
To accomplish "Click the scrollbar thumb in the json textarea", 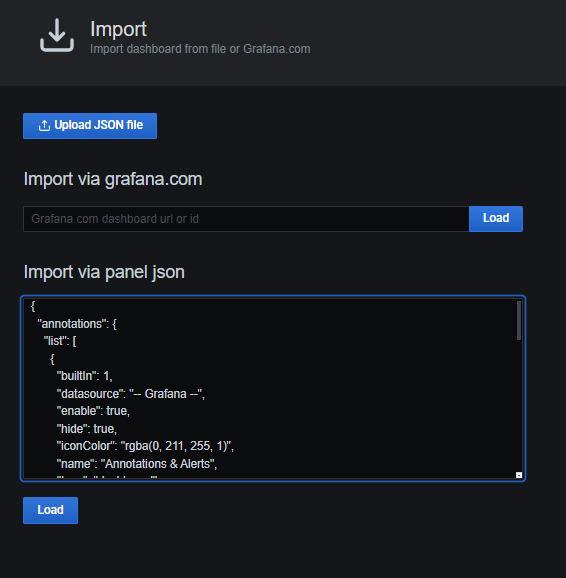I will (x=519, y=320).
